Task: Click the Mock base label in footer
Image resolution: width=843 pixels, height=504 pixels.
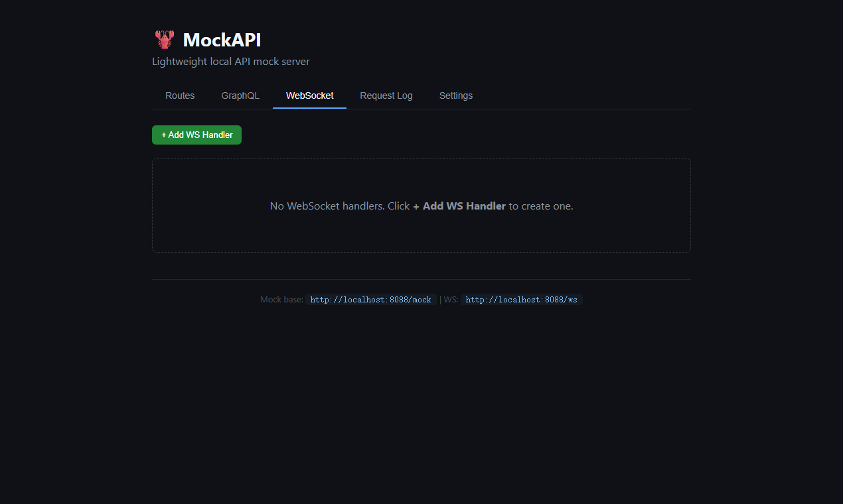Action: pyautogui.click(x=281, y=299)
